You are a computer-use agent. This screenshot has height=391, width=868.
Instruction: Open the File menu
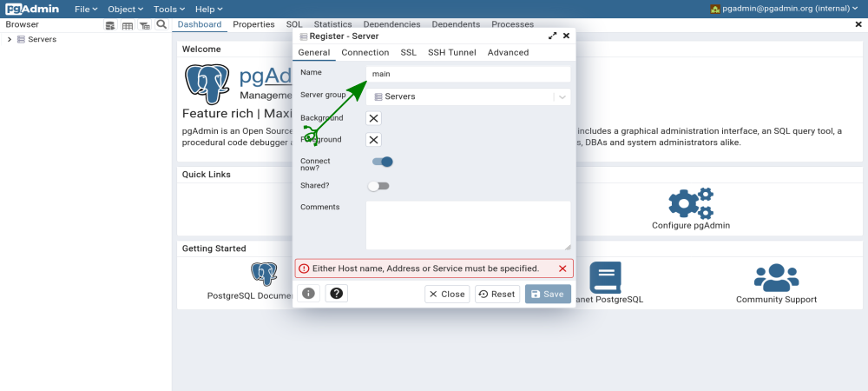pyautogui.click(x=86, y=9)
